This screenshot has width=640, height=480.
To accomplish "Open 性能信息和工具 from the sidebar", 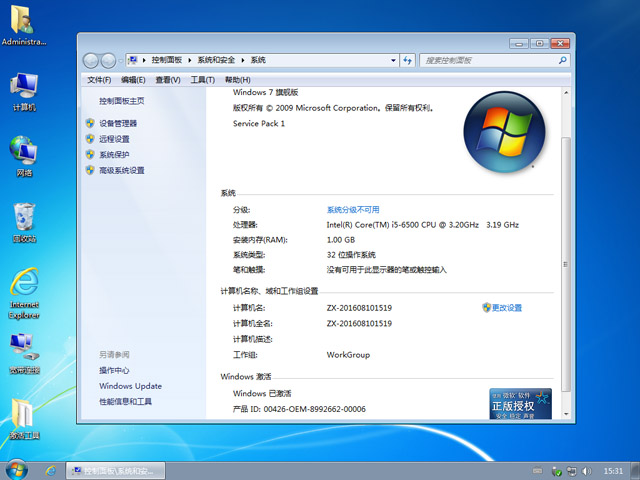I will tap(125, 402).
